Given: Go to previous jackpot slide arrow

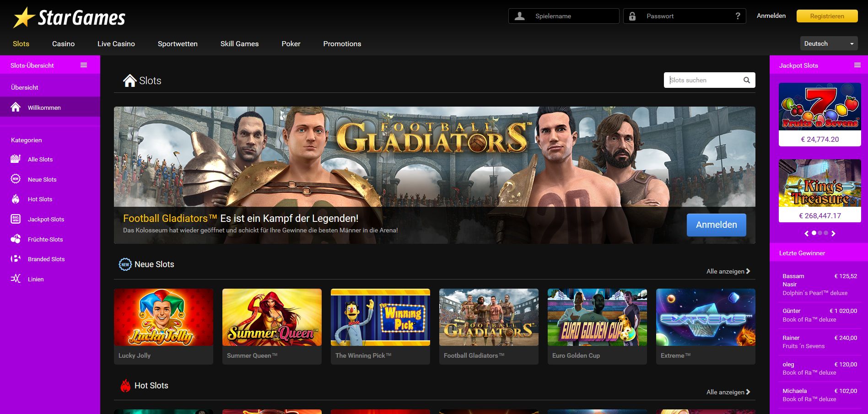Looking at the screenshot, I should (807, 233).
